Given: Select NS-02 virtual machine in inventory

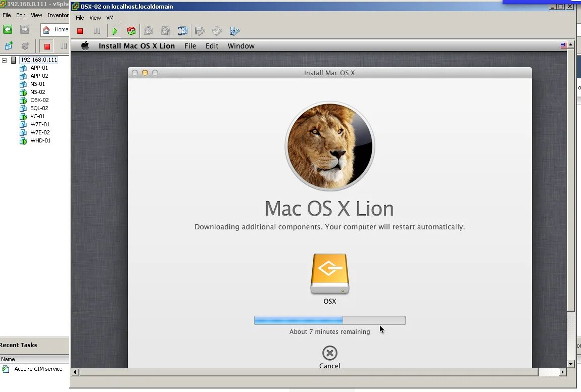Looking at the screenshot, I should [38, 92].
